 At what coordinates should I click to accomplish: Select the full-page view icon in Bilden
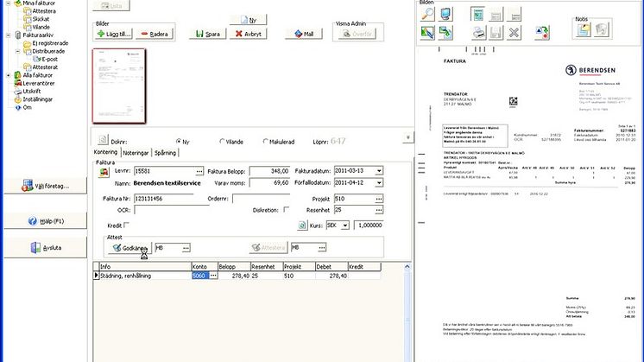pos(477,15)
